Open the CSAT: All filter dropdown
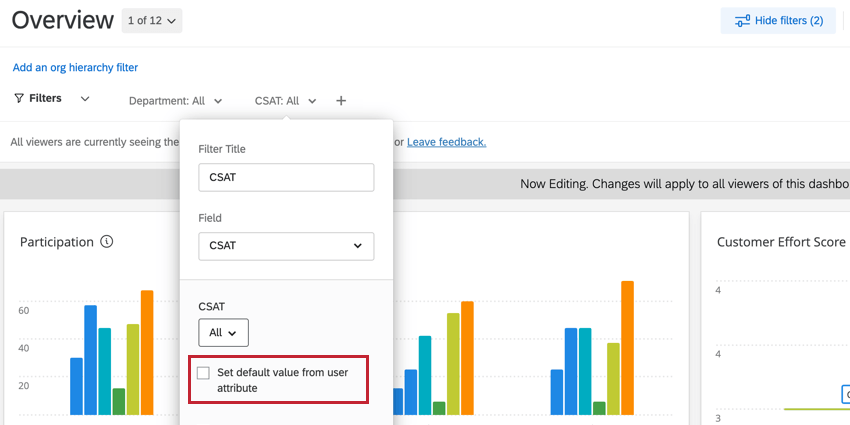The width and height of the screenshot is (850, 425). 285,101
